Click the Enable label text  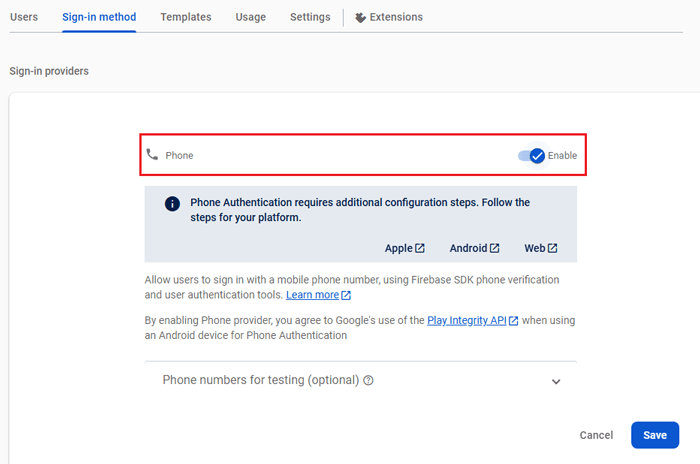tap(562, 155)
